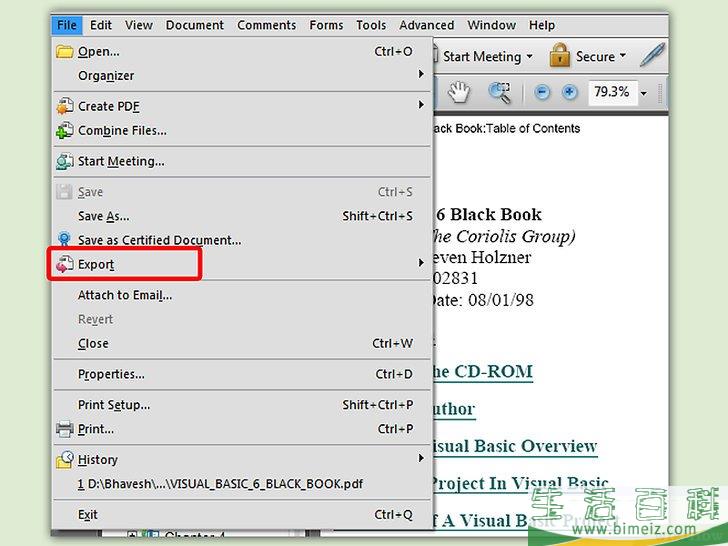Expand the Start Meeting toolbar dropdown
The width and height of the screenshot is (728, 546).
pyautogui.click(x=529, y=57)
